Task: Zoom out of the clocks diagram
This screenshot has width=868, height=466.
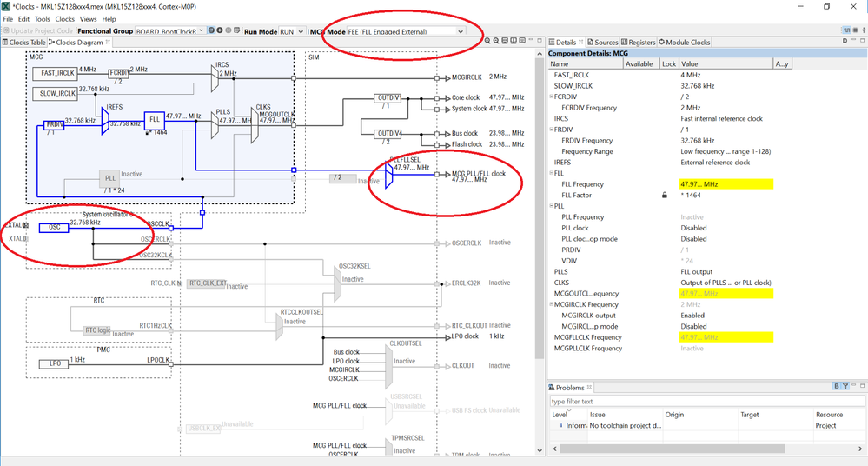Action: coord(496,41)
